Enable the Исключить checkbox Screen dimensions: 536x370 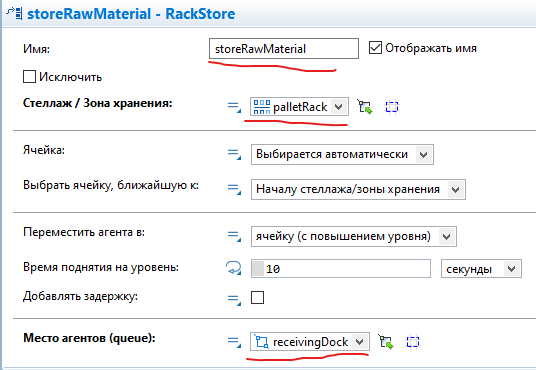29,77
